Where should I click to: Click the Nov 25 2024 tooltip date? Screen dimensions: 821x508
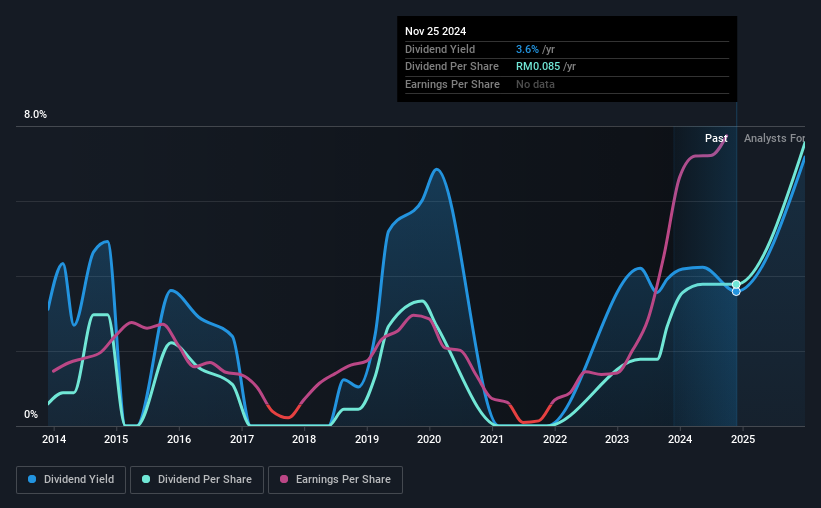click(436, 31)
